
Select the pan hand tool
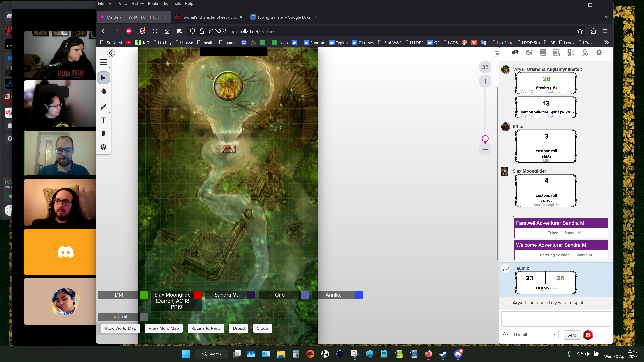[103, 92]
